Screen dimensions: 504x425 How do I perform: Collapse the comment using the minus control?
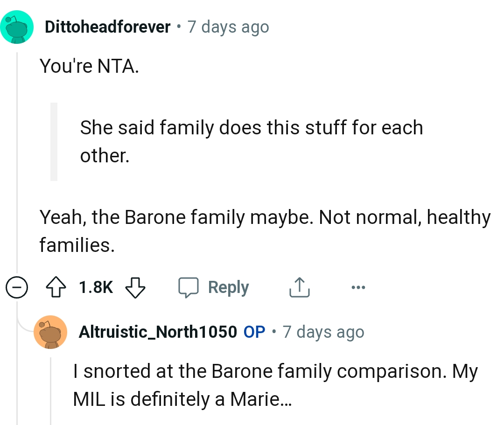[16, 288]
